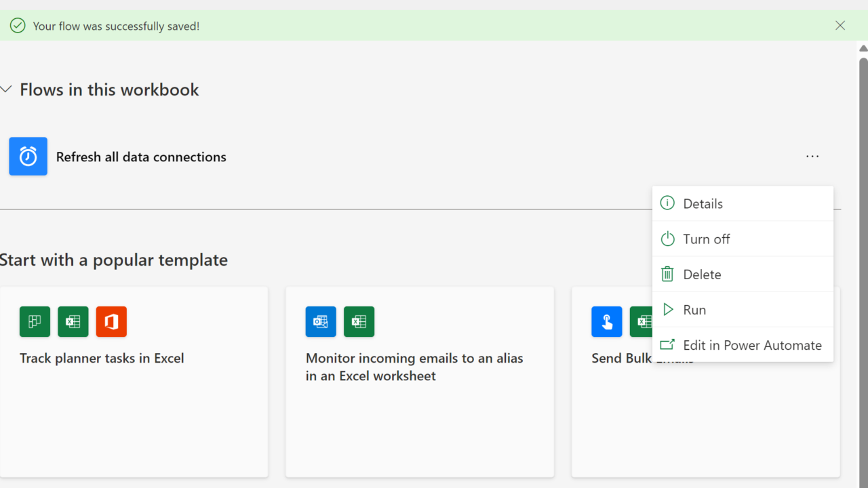Click the green success checkmark icon
Image resolution: width=868 pixels, height=488 pixels.
(x=18, y=26)
